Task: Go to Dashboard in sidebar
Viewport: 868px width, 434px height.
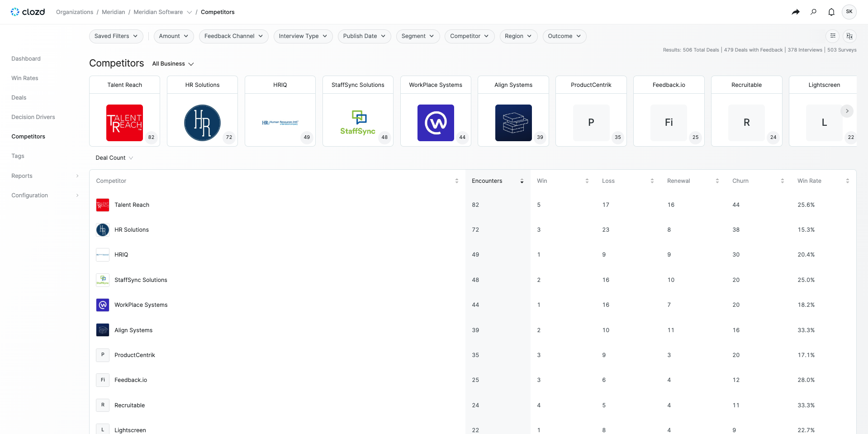Action: [26, 59]
